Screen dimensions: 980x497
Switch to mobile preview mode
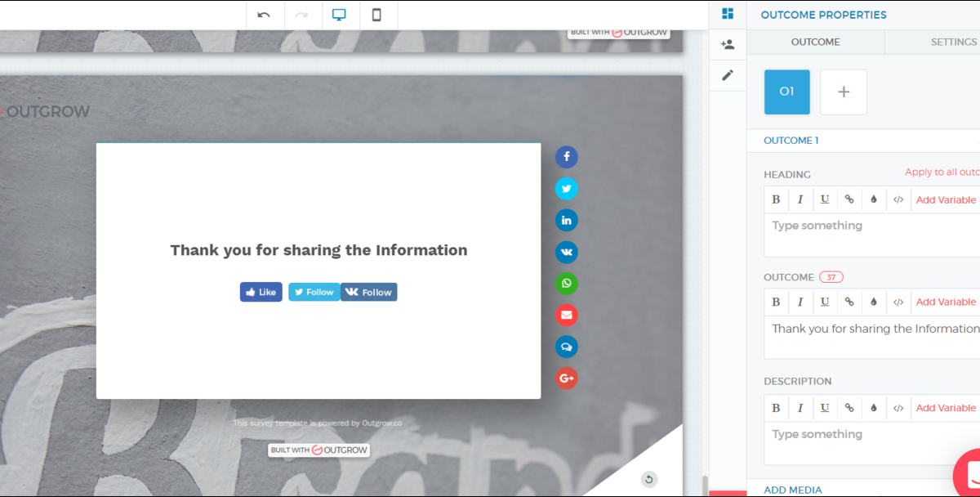coord(376,15)
